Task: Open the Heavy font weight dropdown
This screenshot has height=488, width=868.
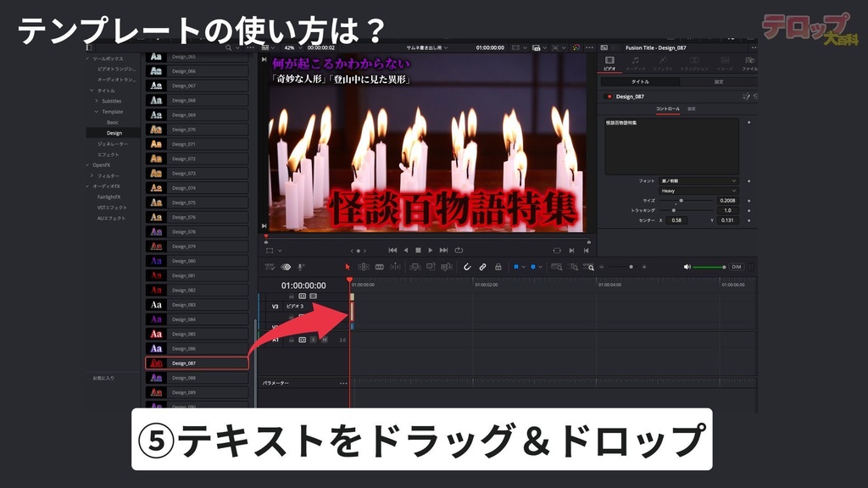Action: point(697,191)
